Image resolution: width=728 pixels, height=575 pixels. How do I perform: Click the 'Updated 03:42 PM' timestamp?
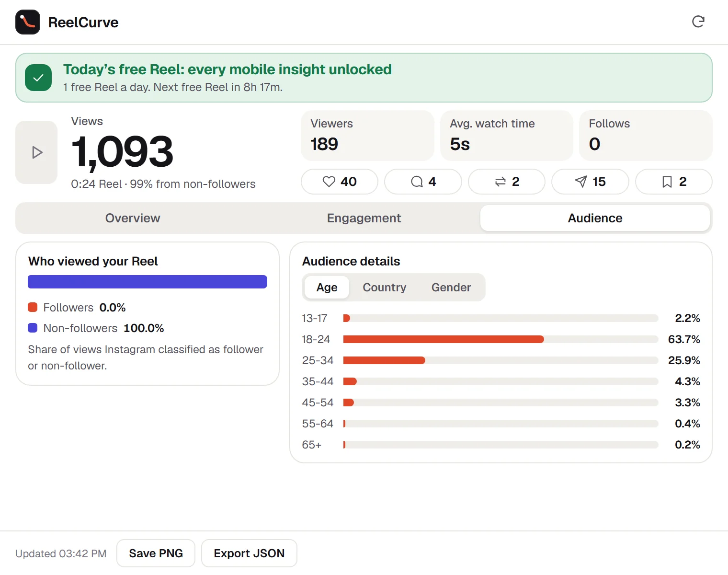tap(61, 553)
